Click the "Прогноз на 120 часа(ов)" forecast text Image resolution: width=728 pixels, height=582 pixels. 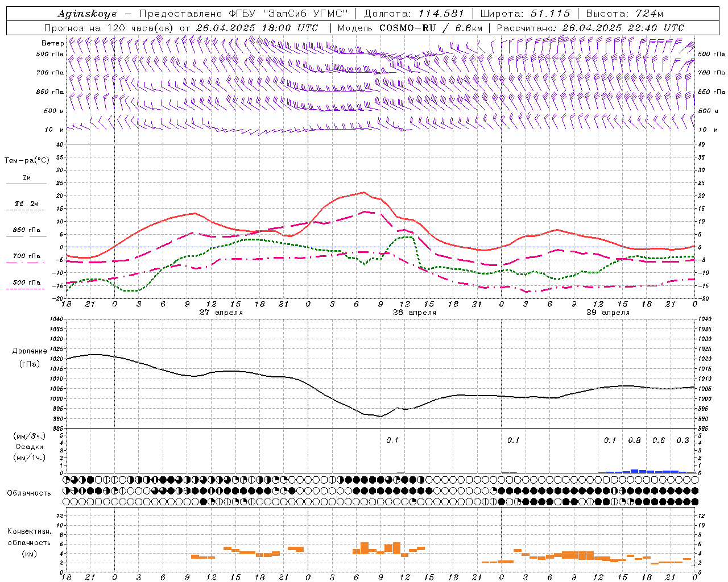pos(110,28)
